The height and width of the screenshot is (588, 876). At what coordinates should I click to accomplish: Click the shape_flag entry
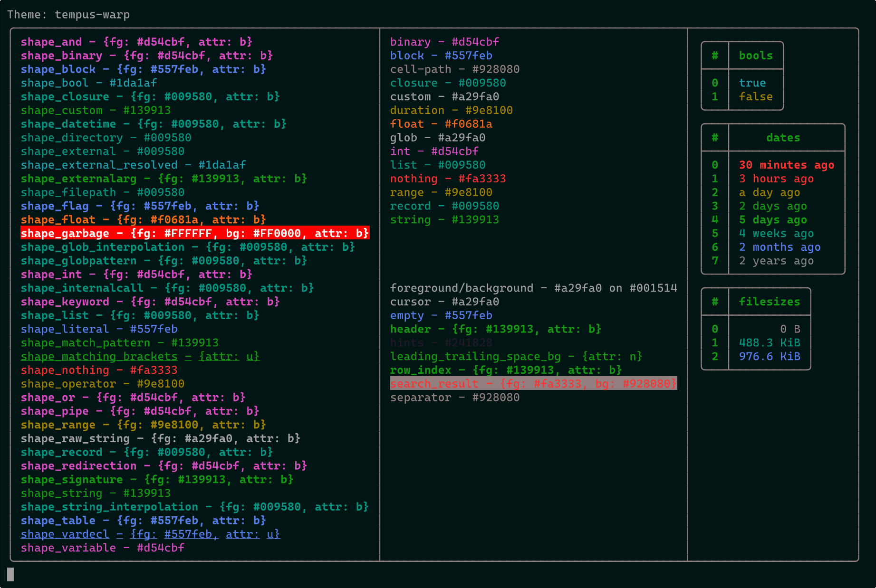[140, 206]
